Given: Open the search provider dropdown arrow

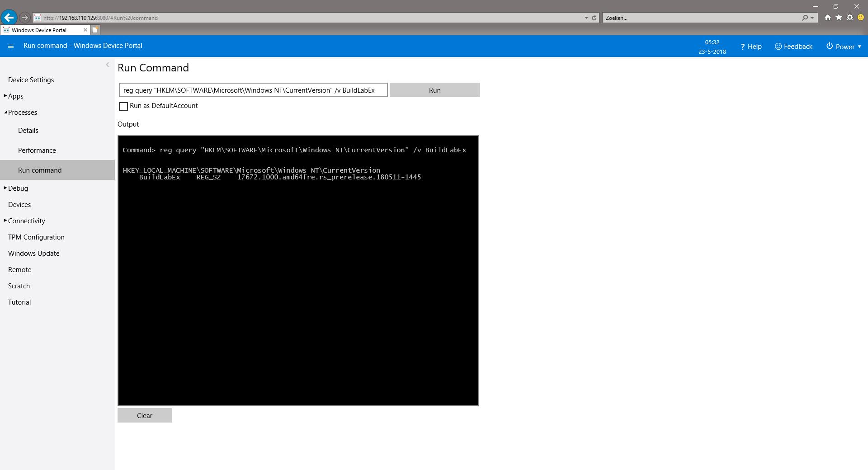Looking at the screenshot, I should [812, 18].
